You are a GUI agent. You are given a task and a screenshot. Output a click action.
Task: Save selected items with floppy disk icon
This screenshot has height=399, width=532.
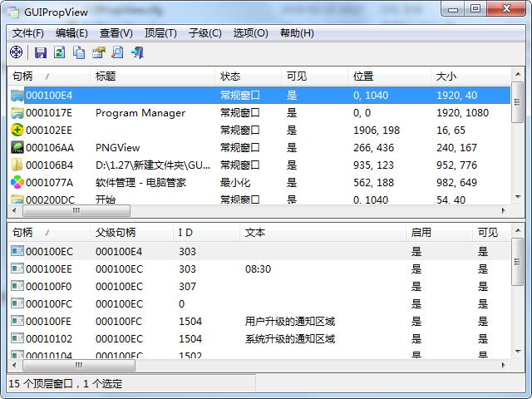click(x=41, y=52)
